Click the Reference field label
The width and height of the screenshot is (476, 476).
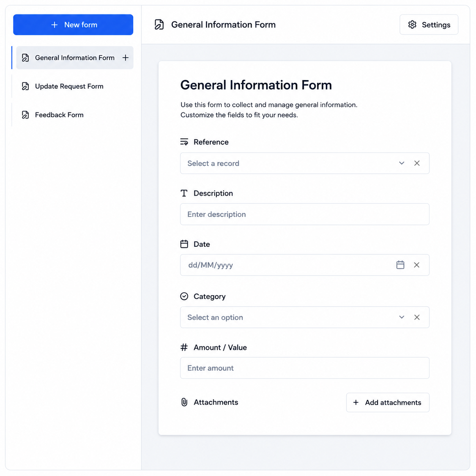point(211,142)
